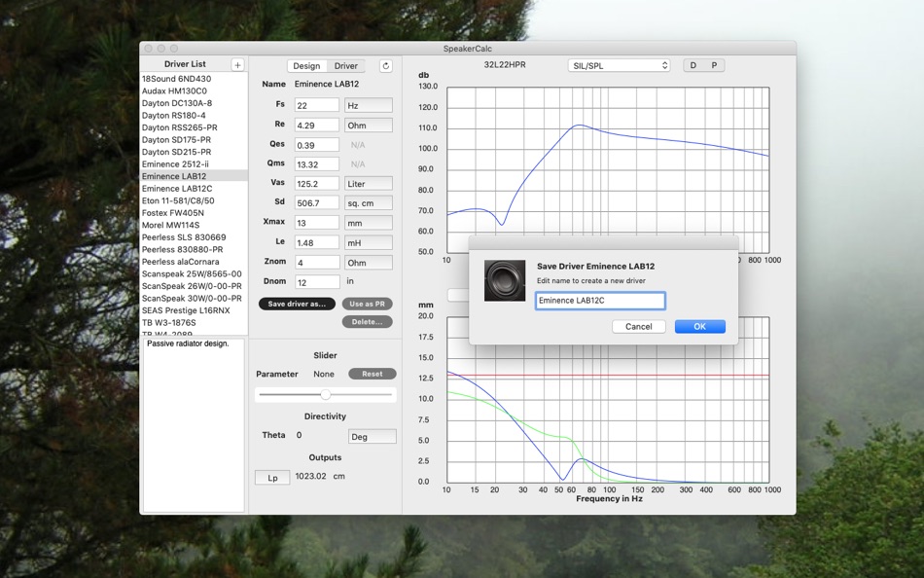Open the Hz unit selector next to Fs

[368, 104]
